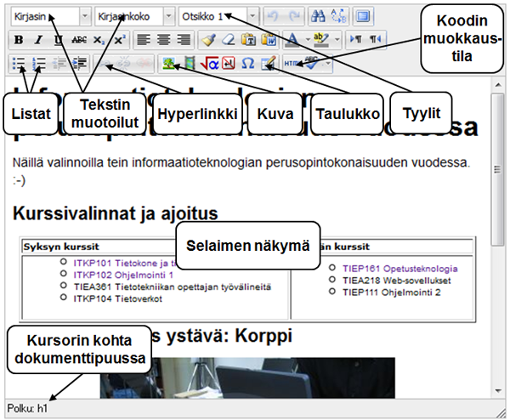510x420 pixels.
Task: Toggle align left paragraph button
Action: [x=144, y=40]
